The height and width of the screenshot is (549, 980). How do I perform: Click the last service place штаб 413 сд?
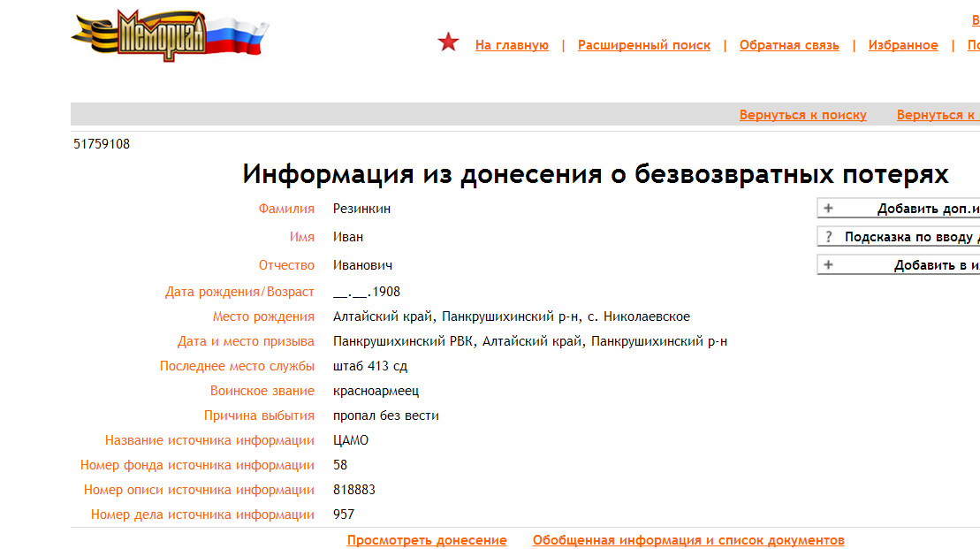pyautogui.click(x=369, y=366)
